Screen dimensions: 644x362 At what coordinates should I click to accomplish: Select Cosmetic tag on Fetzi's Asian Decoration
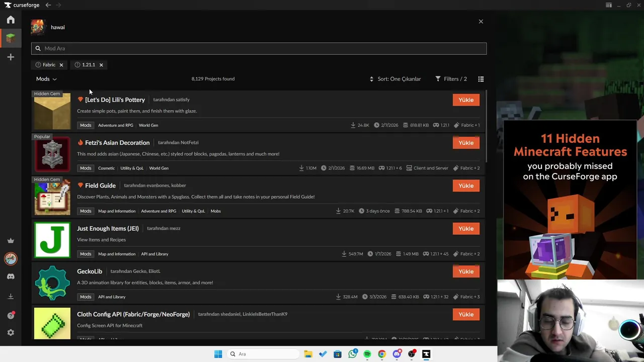click(x=106, y=168)
